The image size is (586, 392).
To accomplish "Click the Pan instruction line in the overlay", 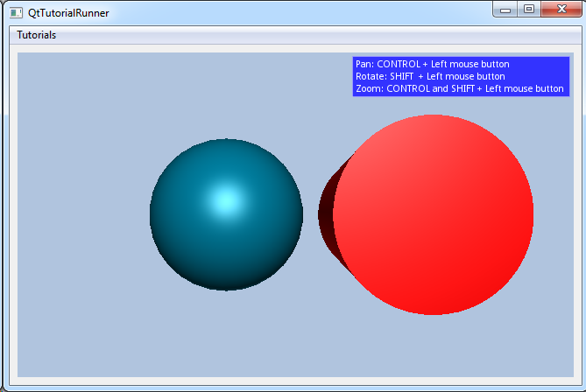I will pos(433,65).
